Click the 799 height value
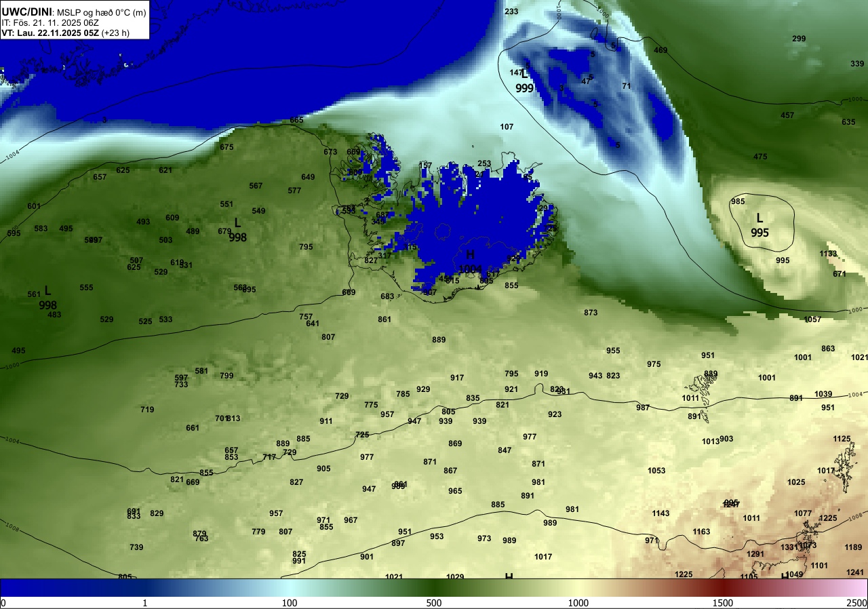The height and width of the screenshot is (609, 868). coord(226,376)
